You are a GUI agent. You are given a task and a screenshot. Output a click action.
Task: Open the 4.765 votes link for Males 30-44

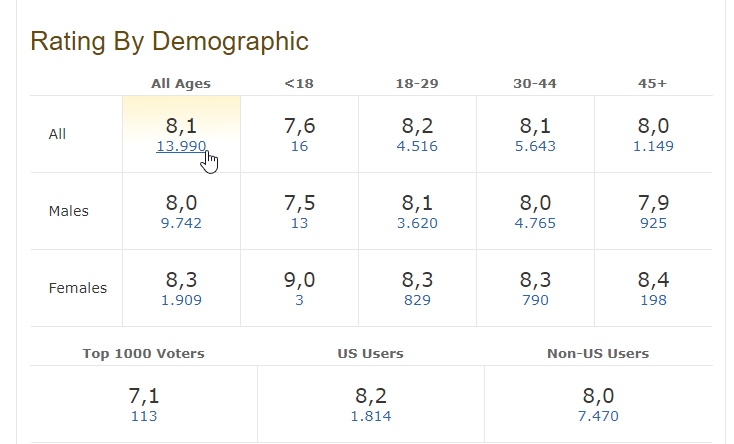(x=535, y=223)
